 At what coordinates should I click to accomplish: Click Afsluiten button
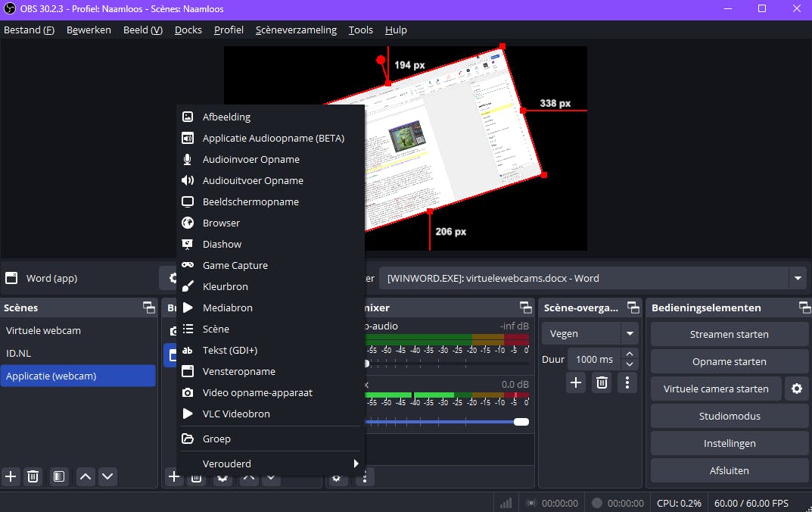[730, 470]
